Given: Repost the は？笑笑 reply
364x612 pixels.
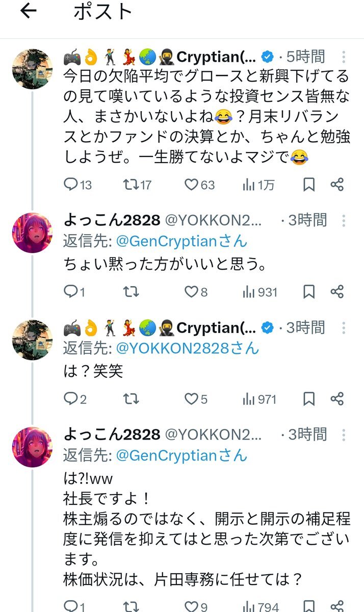Looking at the screenshot, I should [x=131, y=399].
